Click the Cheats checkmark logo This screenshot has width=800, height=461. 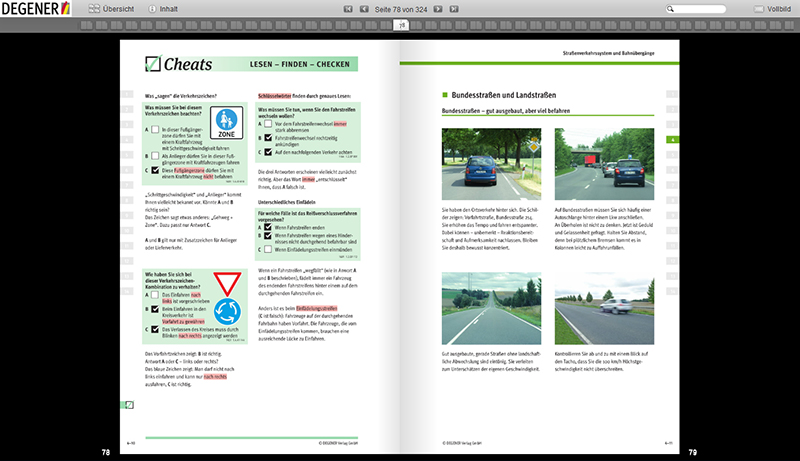[x=153, y=64]
